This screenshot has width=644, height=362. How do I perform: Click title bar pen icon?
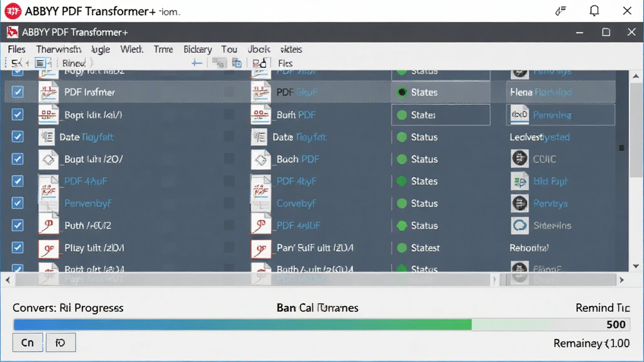click(560, 11)
